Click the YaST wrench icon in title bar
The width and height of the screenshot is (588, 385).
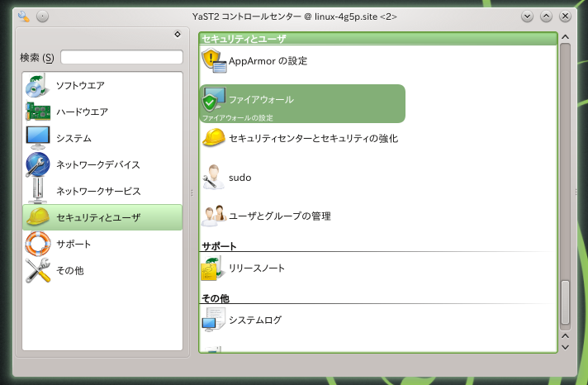24,17
